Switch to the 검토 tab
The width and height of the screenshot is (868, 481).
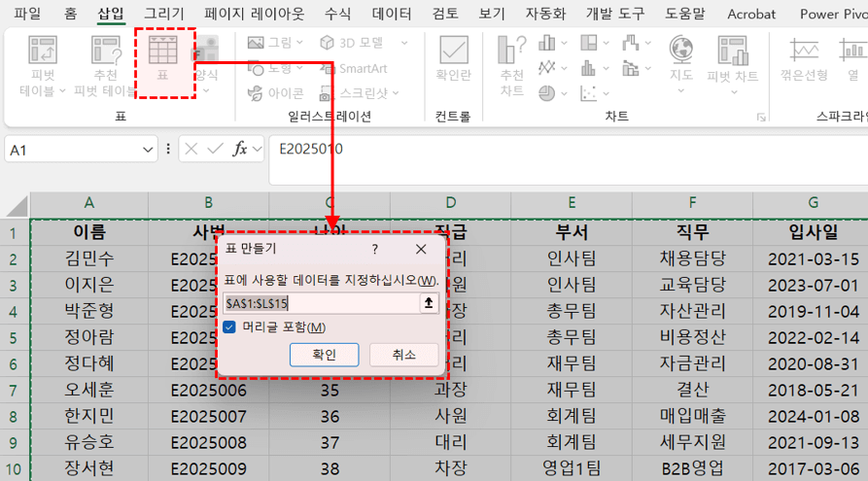[x=445, y=14]
